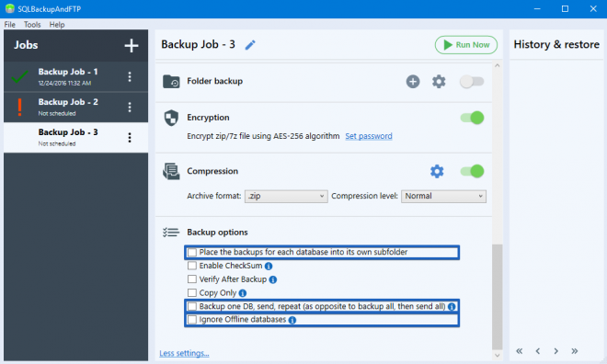Select Backup Job - 3 in the list
This screenshot has height=364, width=607.
(x=75, y=137)
